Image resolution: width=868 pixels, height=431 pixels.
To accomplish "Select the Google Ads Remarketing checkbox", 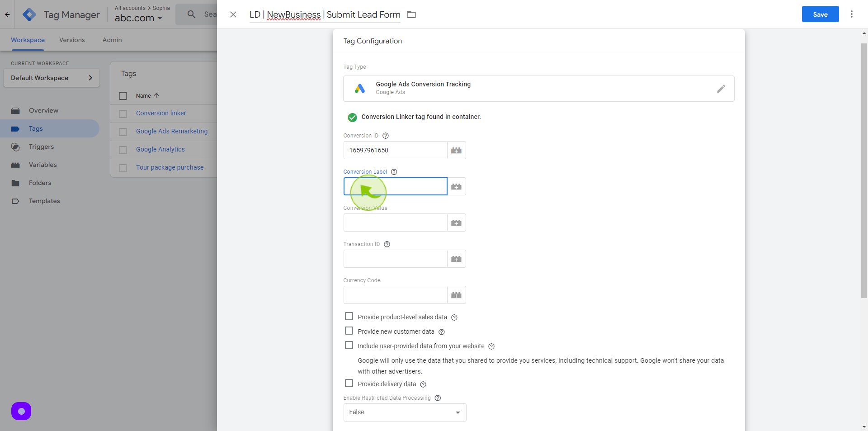I will 123,132.
